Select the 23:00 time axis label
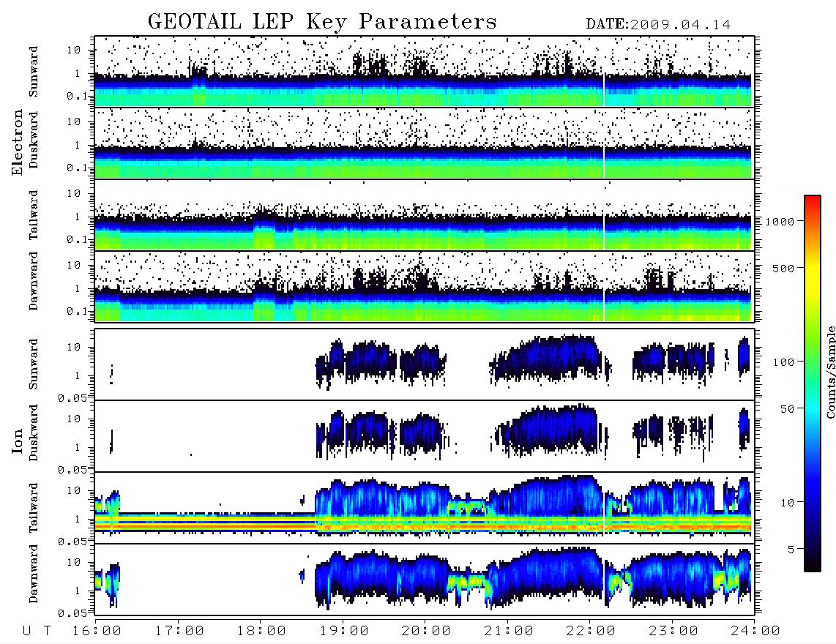The width and height of the screenshot is (836, 644). (673, 632)
